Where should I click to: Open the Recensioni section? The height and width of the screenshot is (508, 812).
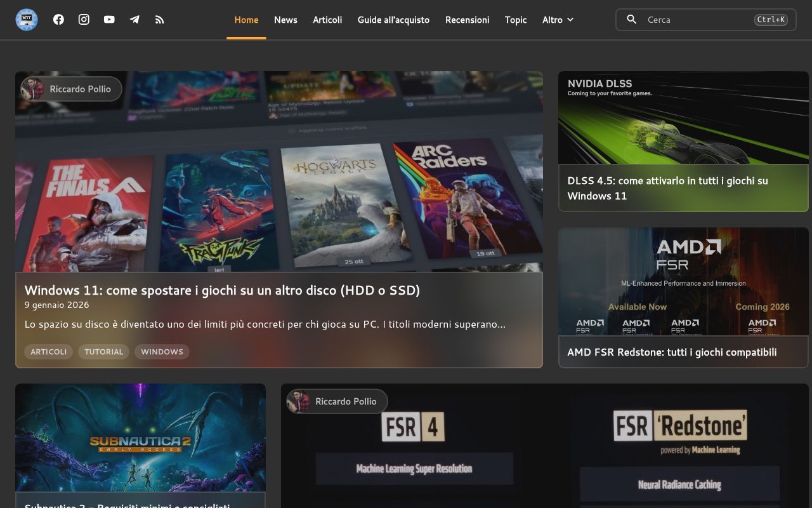click(x=467, y=20)
